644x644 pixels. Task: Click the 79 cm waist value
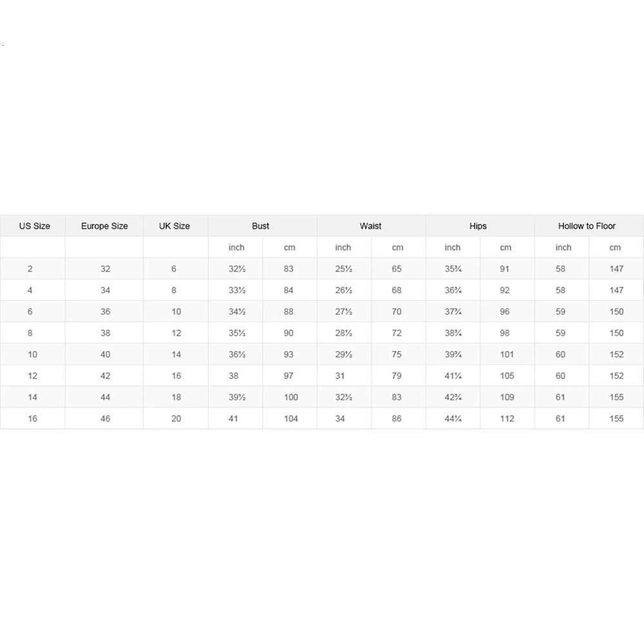[396, 376]
